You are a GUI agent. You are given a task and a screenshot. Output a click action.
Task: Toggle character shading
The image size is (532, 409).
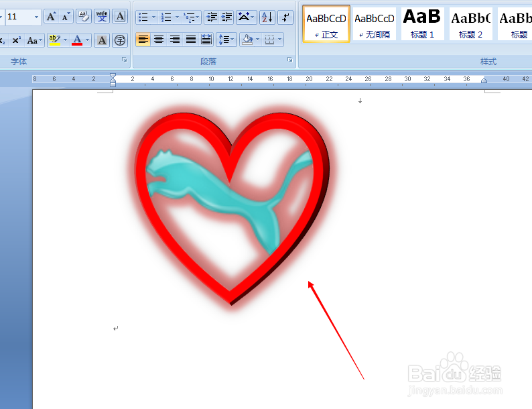102,40
